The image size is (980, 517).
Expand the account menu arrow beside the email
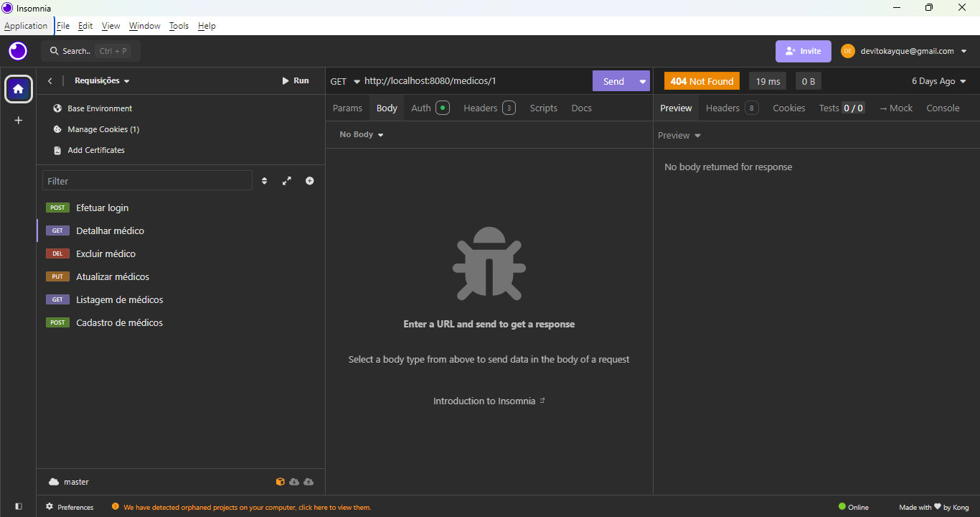(x=963, y=51)
